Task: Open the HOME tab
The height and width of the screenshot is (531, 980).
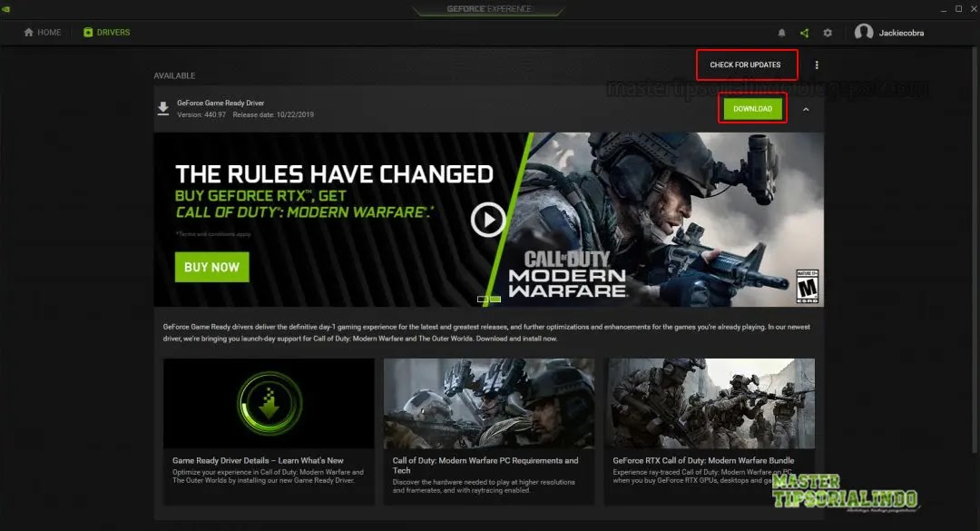Action: [x=43, y=33]
